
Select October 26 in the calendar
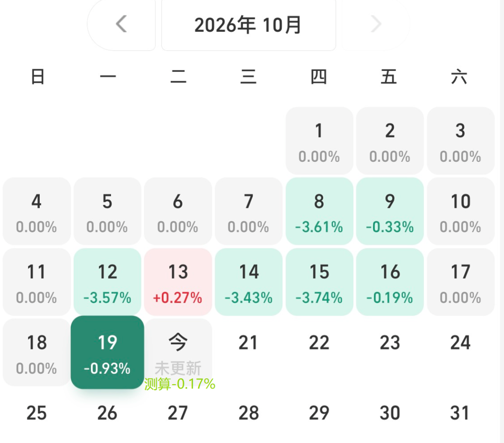107,413
